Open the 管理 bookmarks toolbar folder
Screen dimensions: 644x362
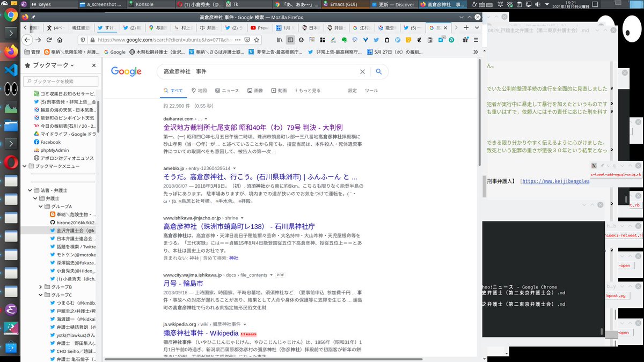click(x=32, y=52)
